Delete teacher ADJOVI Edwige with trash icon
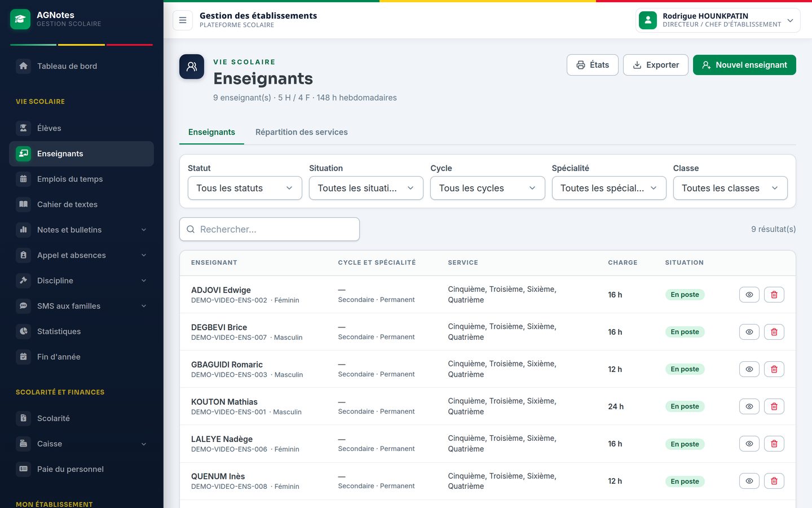 point(774,295)
